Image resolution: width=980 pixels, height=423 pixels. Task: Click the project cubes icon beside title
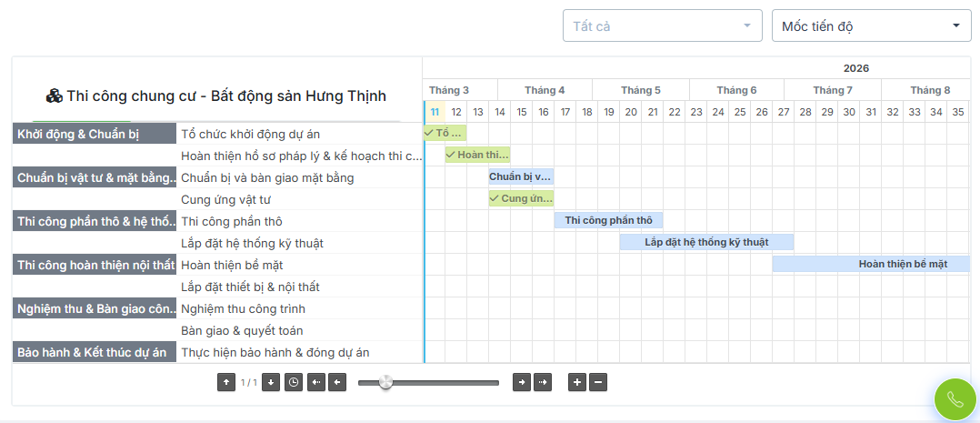(x=55, y=96)
